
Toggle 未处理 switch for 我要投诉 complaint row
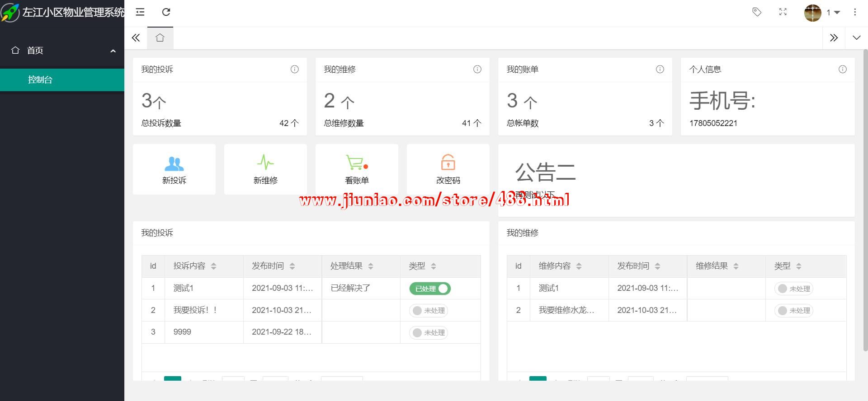pyautogui.click(x=429, y=311)
